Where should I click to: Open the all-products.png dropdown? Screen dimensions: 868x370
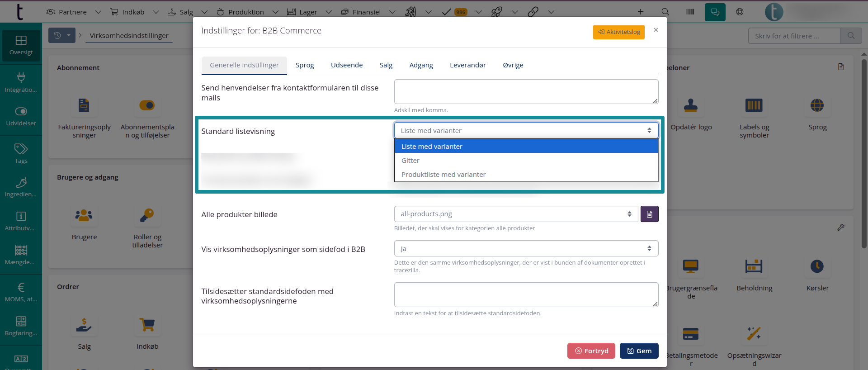[516, 214]
